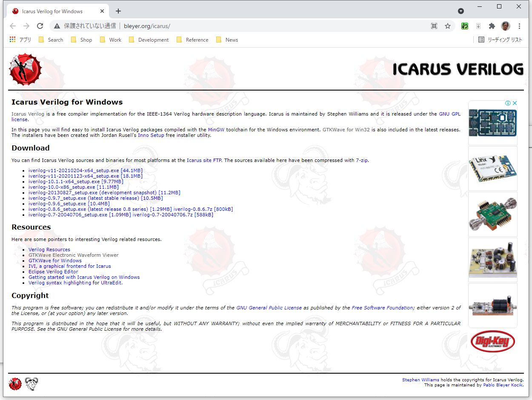Click the Icarus Verilog logo image
Viewport: 532px width, 400px height.
(x=24, y=69)
